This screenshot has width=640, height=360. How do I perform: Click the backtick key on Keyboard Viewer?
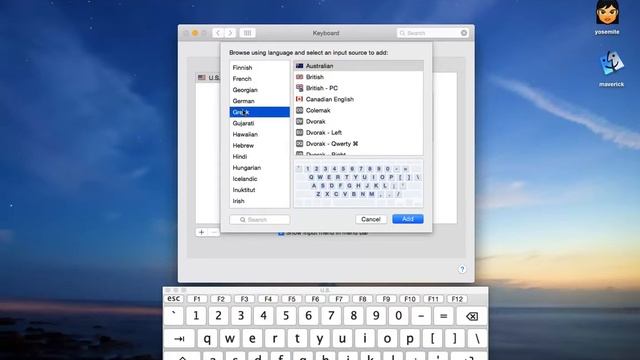[x=174, y=316]
